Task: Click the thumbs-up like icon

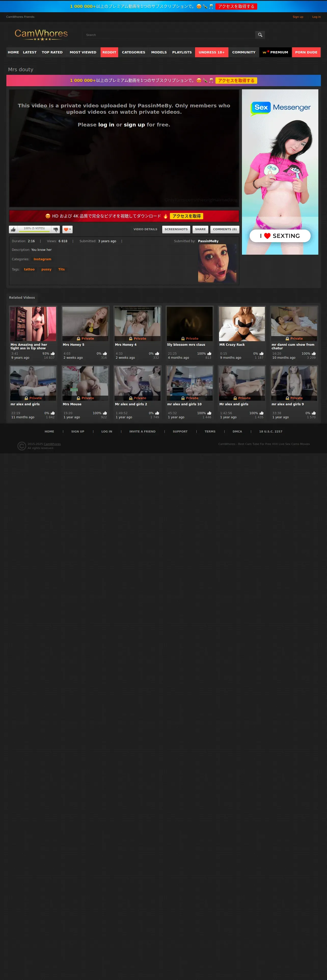Action: 13,229
